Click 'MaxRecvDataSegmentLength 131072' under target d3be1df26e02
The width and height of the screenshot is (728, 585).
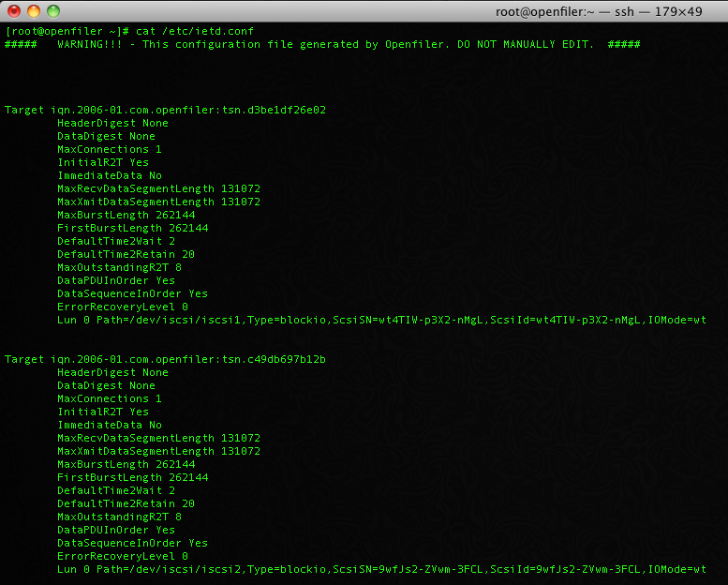pos(158,188)
